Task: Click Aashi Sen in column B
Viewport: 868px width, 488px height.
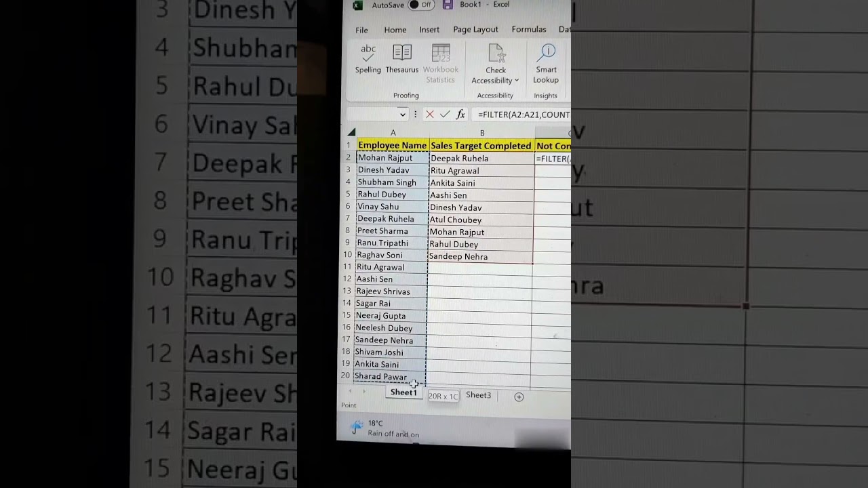Action: coord(481,195)
